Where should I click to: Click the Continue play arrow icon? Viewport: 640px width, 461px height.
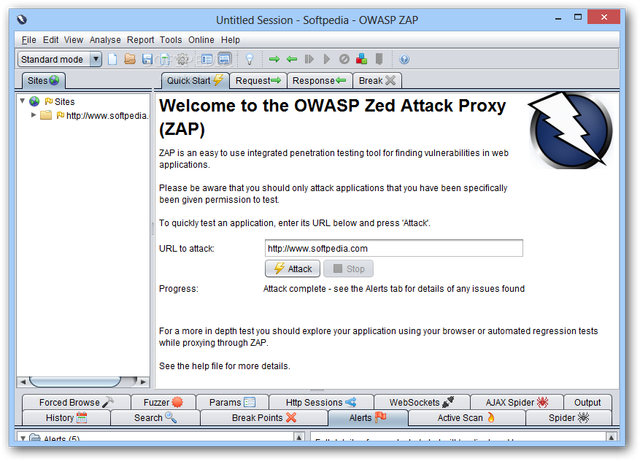327,60
